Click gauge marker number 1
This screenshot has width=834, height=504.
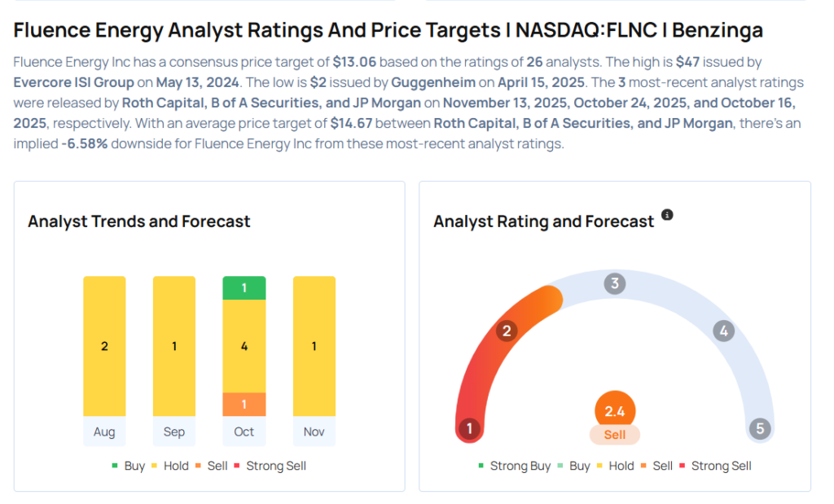[x=469, y=429]
